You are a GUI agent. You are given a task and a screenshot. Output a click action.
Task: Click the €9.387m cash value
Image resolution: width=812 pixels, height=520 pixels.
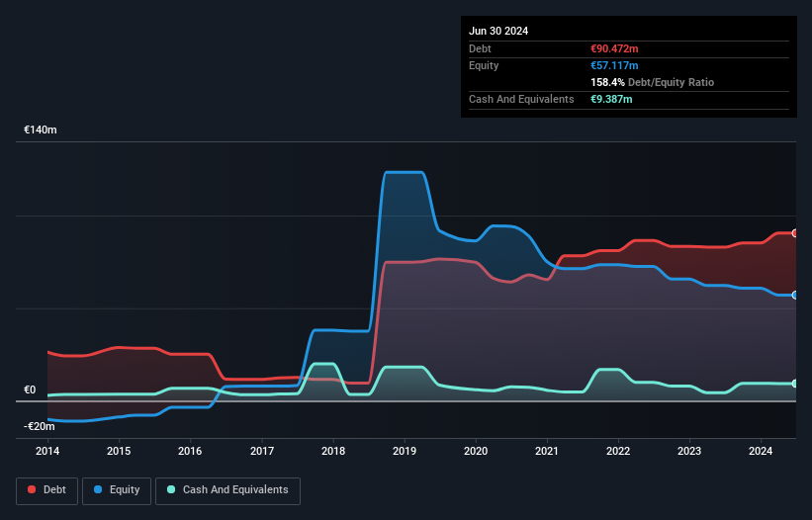611,99
